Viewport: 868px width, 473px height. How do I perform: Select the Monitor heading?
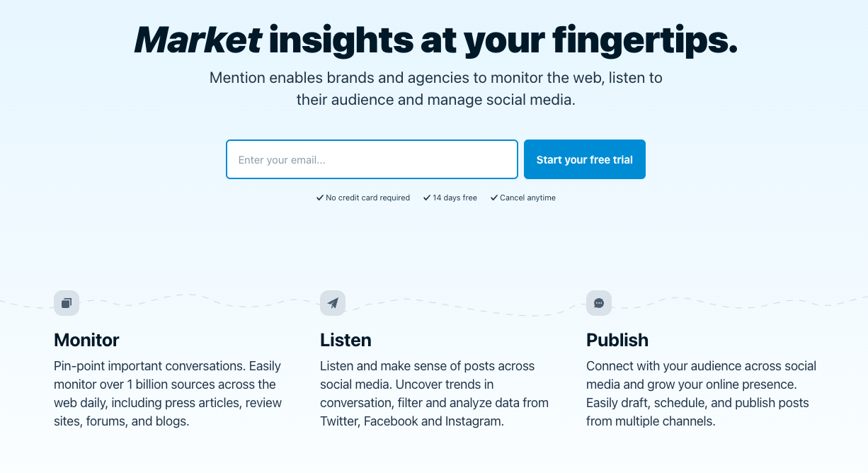(x=86, y=340)
